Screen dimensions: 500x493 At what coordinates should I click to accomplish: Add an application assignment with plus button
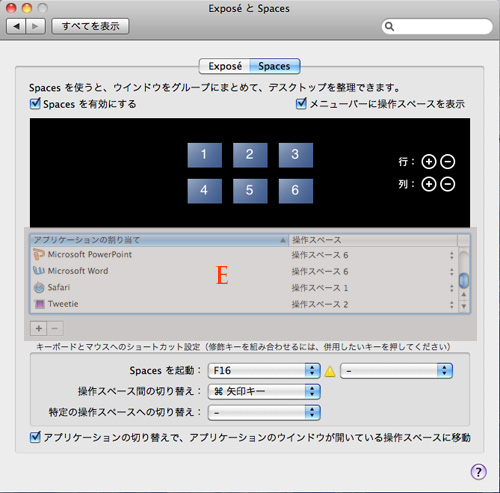[x=39, y=328]
